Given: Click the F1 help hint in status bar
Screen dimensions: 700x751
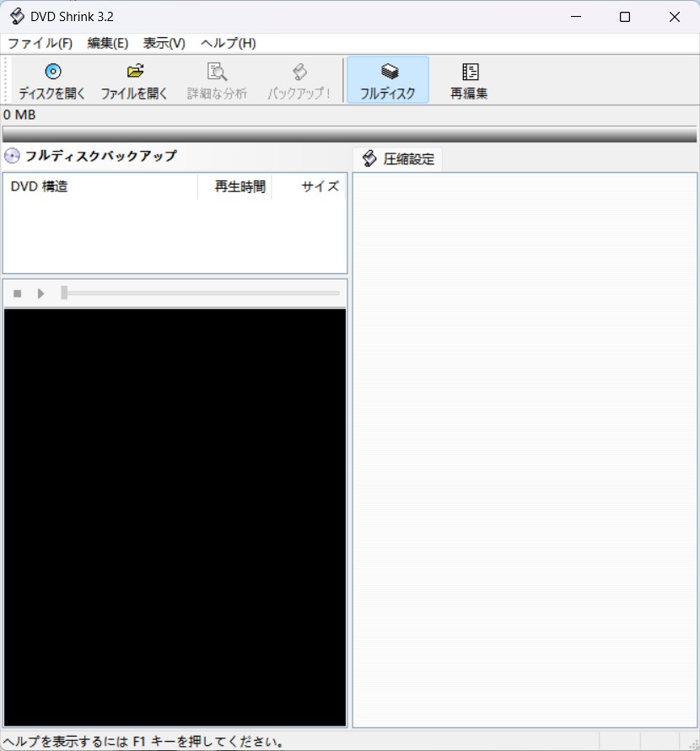Looking at the screenshot, I should (143, 742).
